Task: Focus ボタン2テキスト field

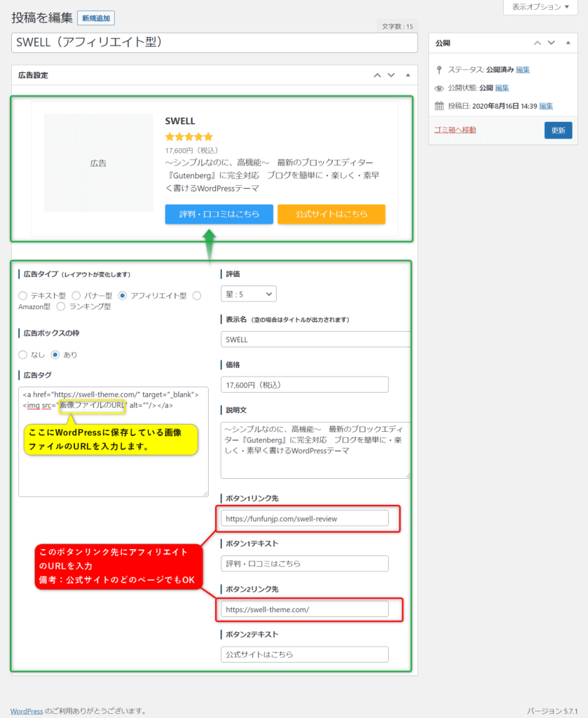Action: click(305, 654)
